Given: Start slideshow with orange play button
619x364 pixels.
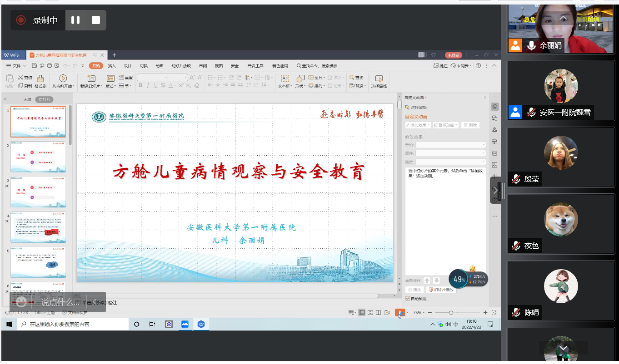Looking at the screenshot, I should [x=399, y=313].
